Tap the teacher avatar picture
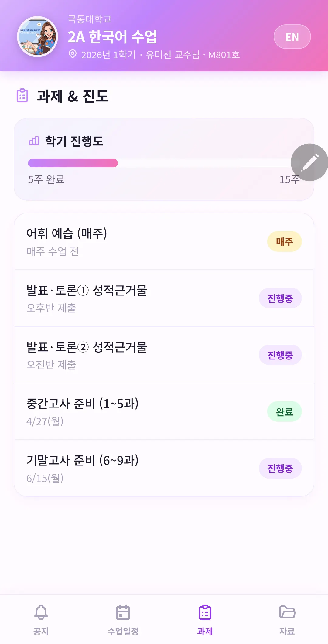 point(38,37)
